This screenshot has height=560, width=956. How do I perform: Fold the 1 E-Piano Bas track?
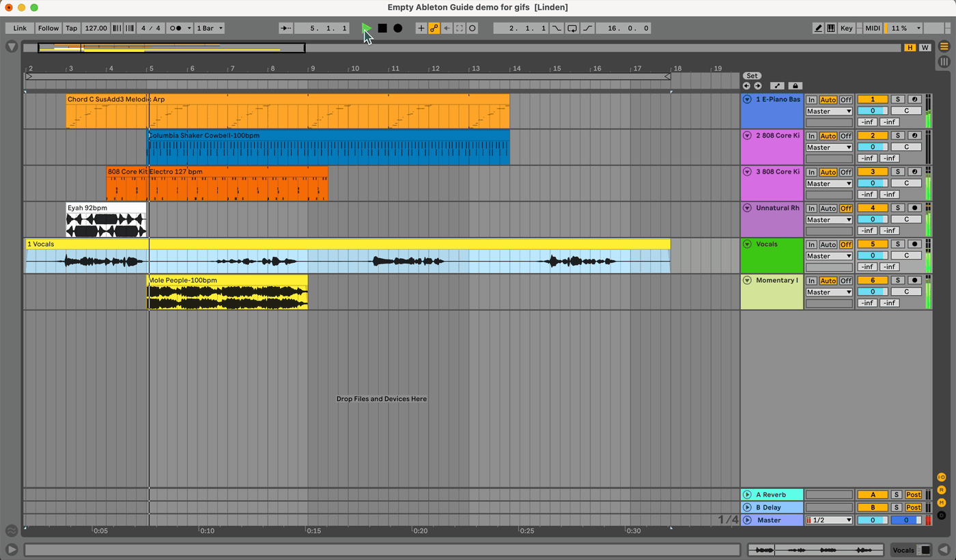click(x=747, y=100)
